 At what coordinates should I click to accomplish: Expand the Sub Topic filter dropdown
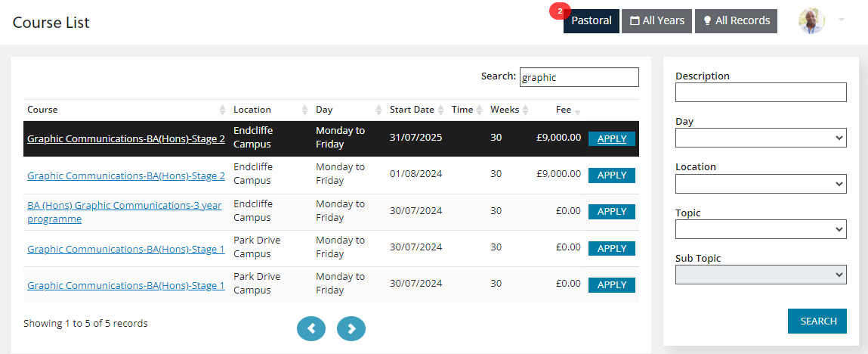coord(761,275)
